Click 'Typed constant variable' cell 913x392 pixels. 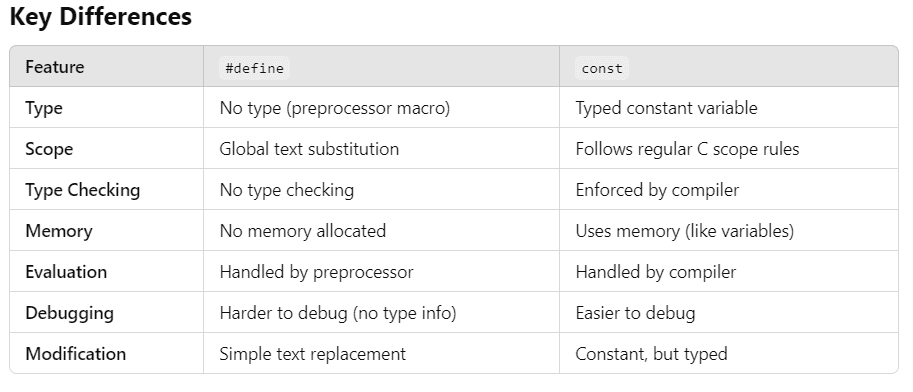[x=666, y=108]
